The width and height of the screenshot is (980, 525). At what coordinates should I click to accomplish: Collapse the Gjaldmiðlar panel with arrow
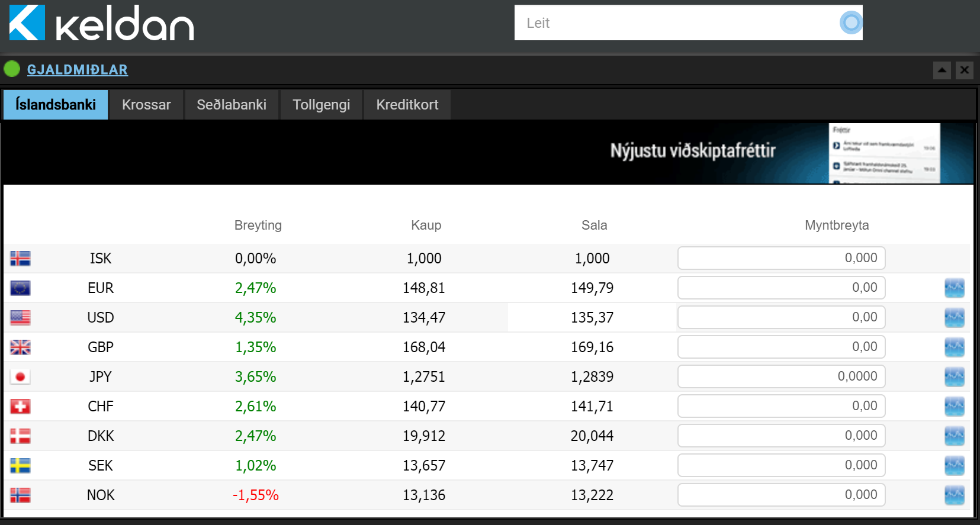pyautogui.click(x=942, y=70)
